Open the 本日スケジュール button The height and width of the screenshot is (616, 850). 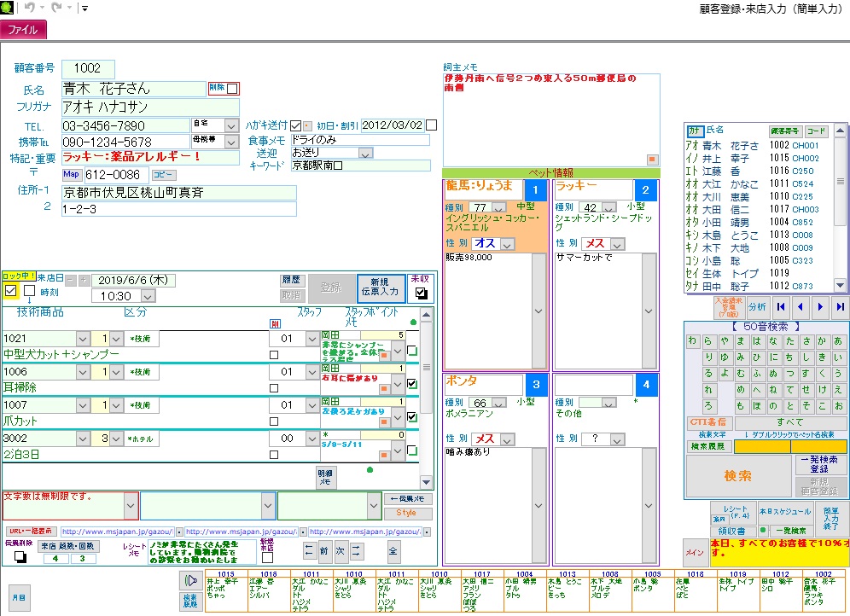tap(785, 511)
